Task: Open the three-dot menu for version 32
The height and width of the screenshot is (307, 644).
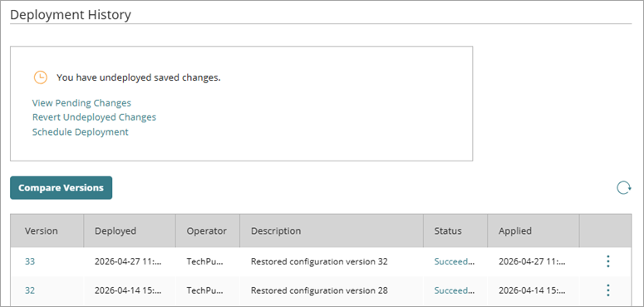Action: tap(608, 290)
